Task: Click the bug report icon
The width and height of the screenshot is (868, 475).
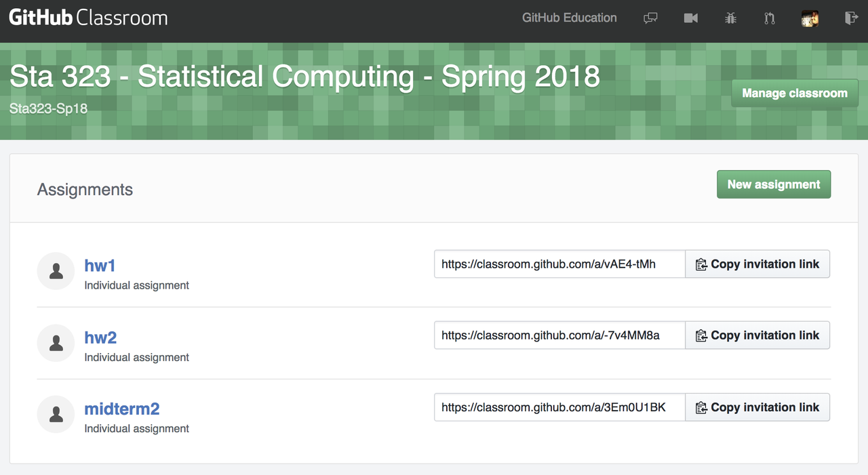Action: 730,18
